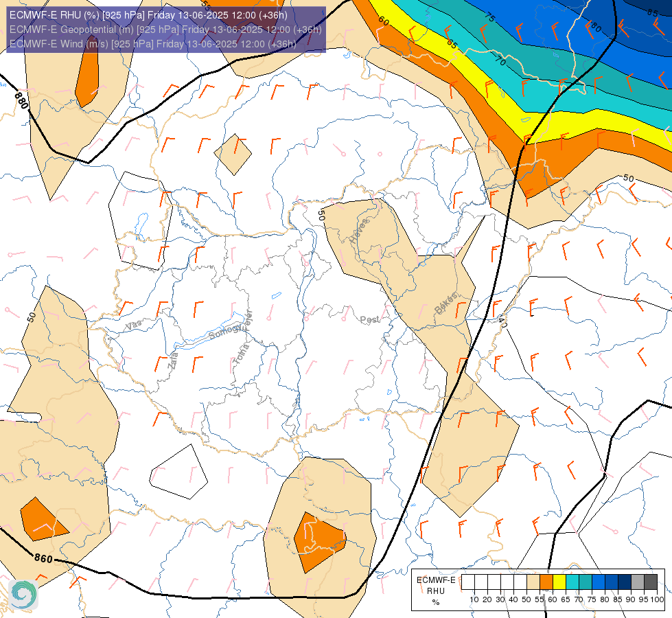Click the legend tick label 95
The width and height of the screenshot is (672, 618).
pyautogui.click(x=643, y=599)
